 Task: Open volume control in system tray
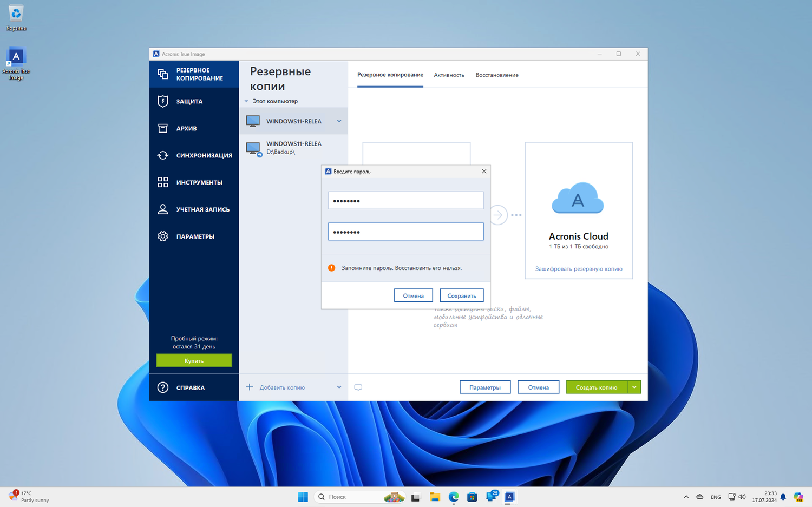coord(742,497)
